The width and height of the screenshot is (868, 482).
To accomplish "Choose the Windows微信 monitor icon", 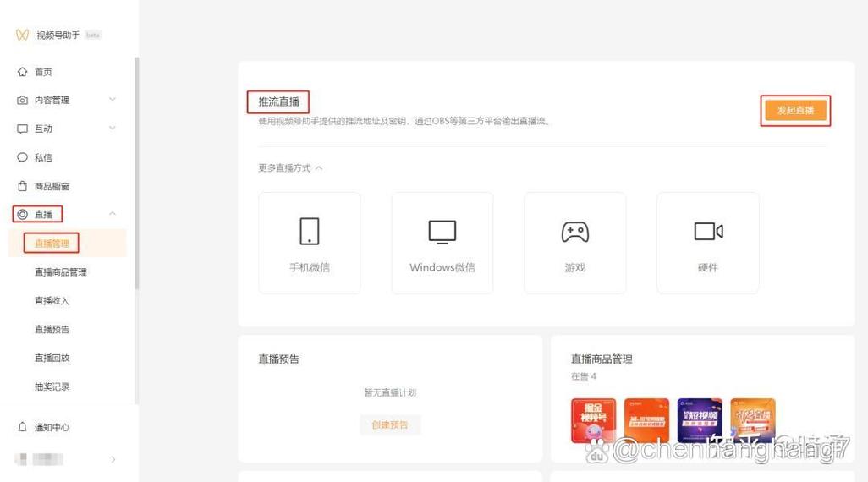I will 442,231.
